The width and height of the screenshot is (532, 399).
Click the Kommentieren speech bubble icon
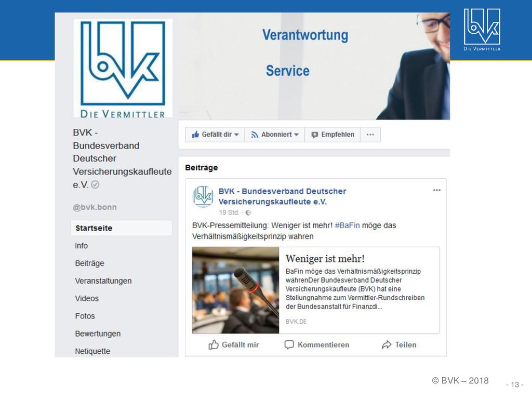click(x=289, y=345)
